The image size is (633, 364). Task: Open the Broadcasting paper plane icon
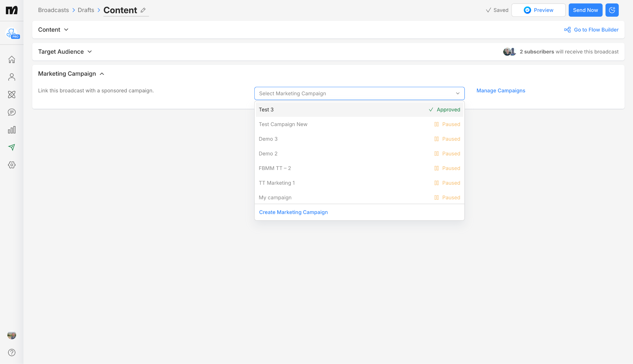[x=12, y=147]
